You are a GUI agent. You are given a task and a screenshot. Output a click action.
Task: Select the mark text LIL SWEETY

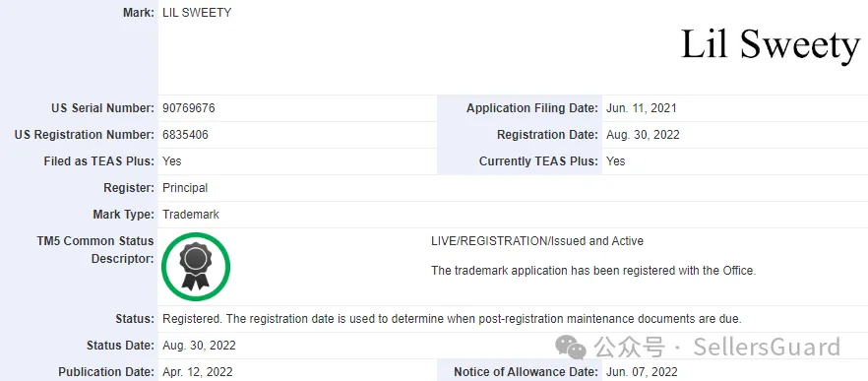point(197,13)
